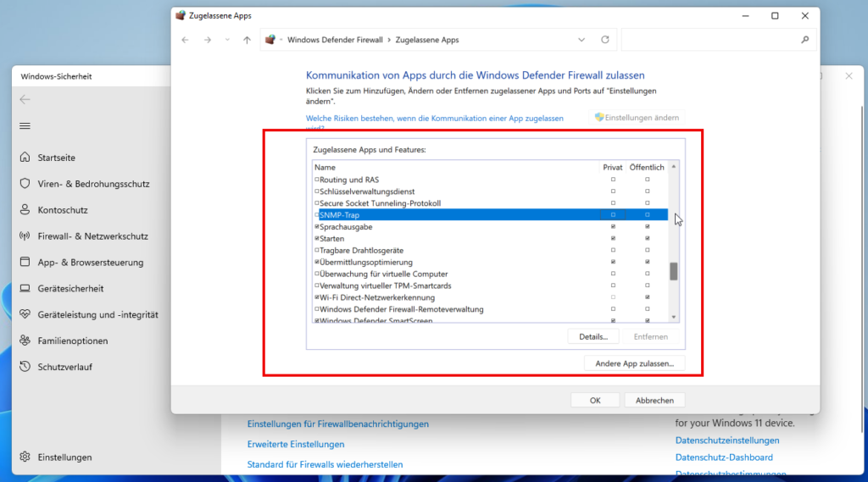This screenshot has height=482, width=868.
Task: Click the Viren- & Bedrohungsschutz shield icon
Action: pos(25,183)
